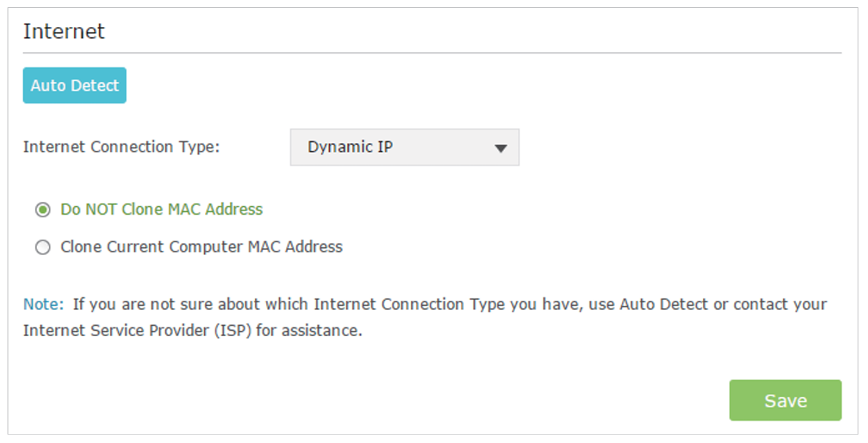Click the Note label below the options
The image size is (868, 443).
(x=38, y=304)
